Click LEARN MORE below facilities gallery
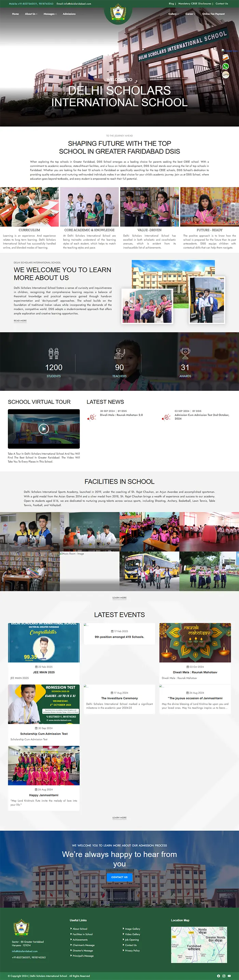The image size is (239, 980). pyautogui.click(x=119, y=598)
